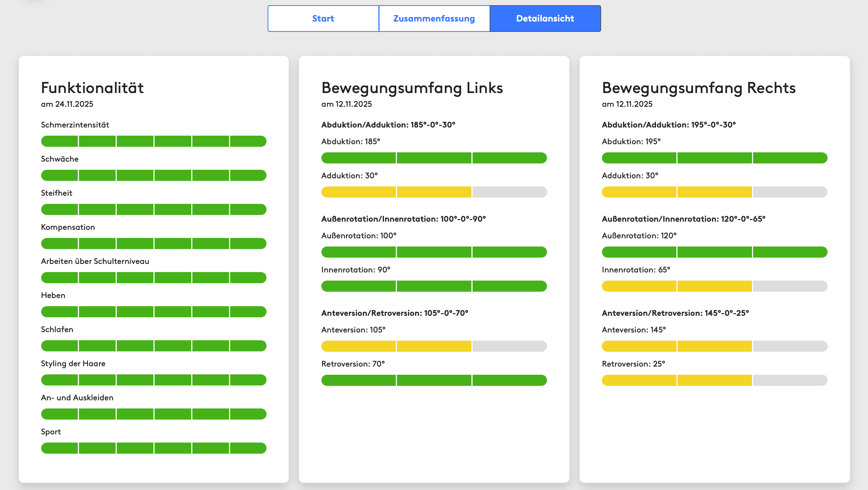Click the Steifheit progress bar

coord(153,209)
